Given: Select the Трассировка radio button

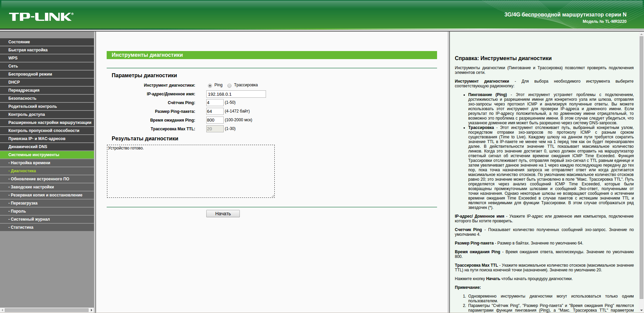Looking at the screenshot, I should tap(229, 86).
